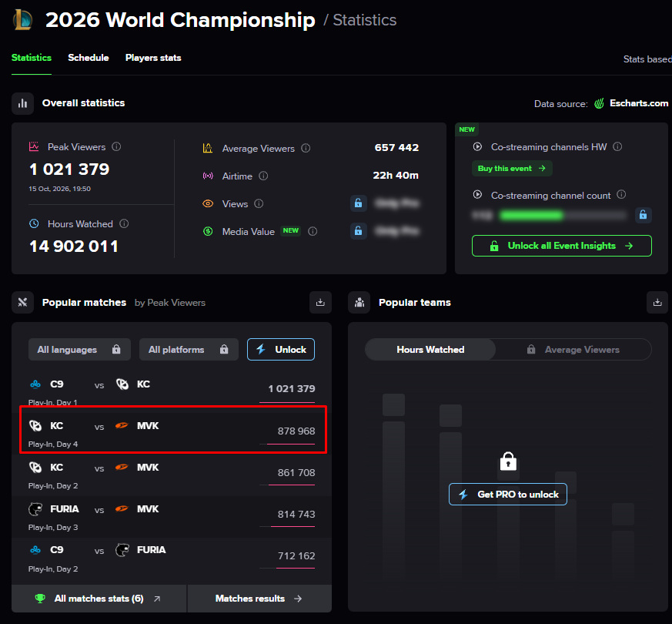Click the Media Value lock icon
This screenshot has height=624, width=672.
pos(358,231)
